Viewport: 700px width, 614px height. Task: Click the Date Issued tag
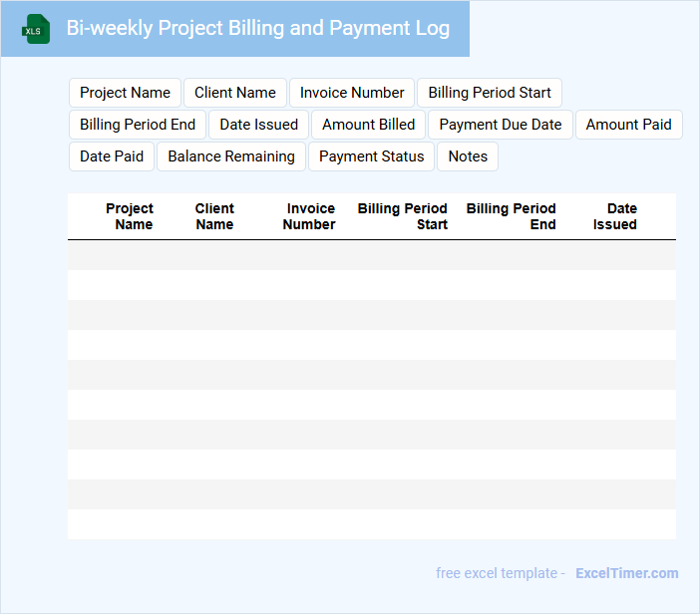pyautogui.click(x=259, y=125)
